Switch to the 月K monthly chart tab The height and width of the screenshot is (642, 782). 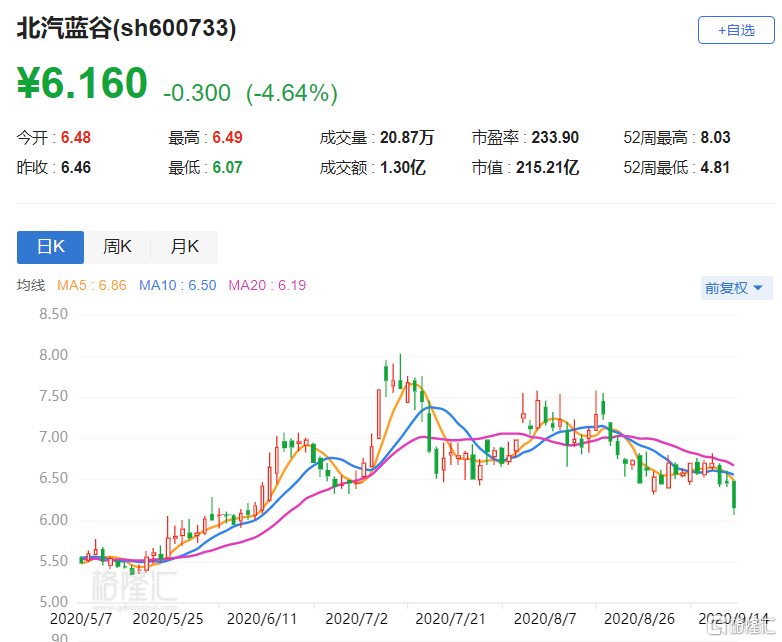pyautogui.click(x=184, y=247)
